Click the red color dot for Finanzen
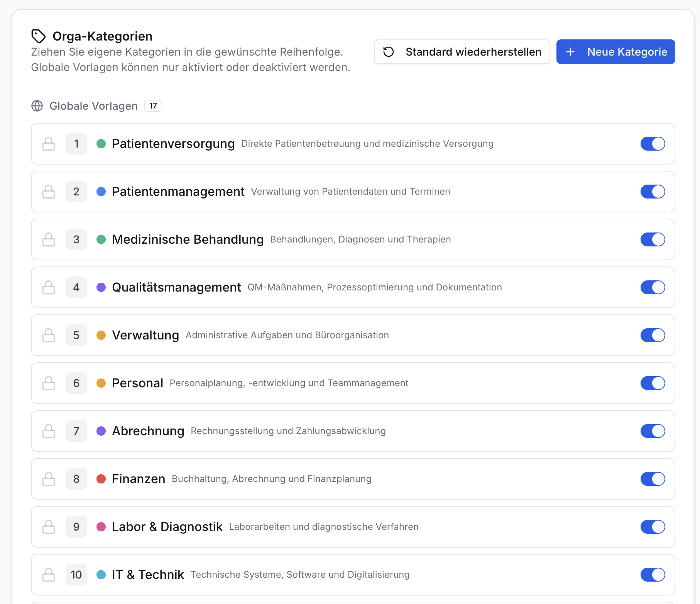Viewport: 700px width, 604px height. (x=101, y=479)
